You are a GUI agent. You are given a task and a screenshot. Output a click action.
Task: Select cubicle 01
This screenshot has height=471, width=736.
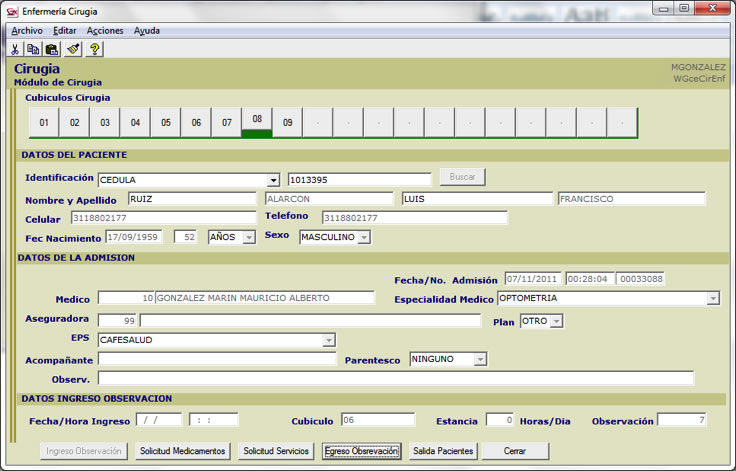(x=44, y=123)
